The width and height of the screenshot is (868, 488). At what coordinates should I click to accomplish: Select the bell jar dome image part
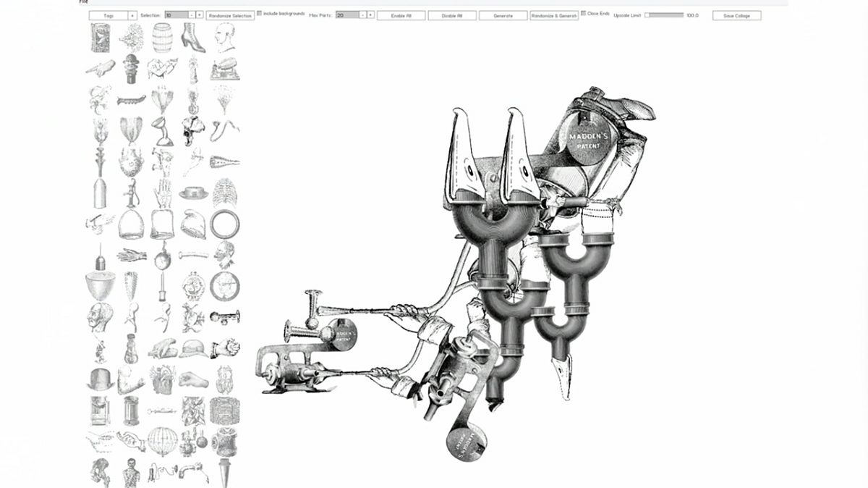[132, 224]
